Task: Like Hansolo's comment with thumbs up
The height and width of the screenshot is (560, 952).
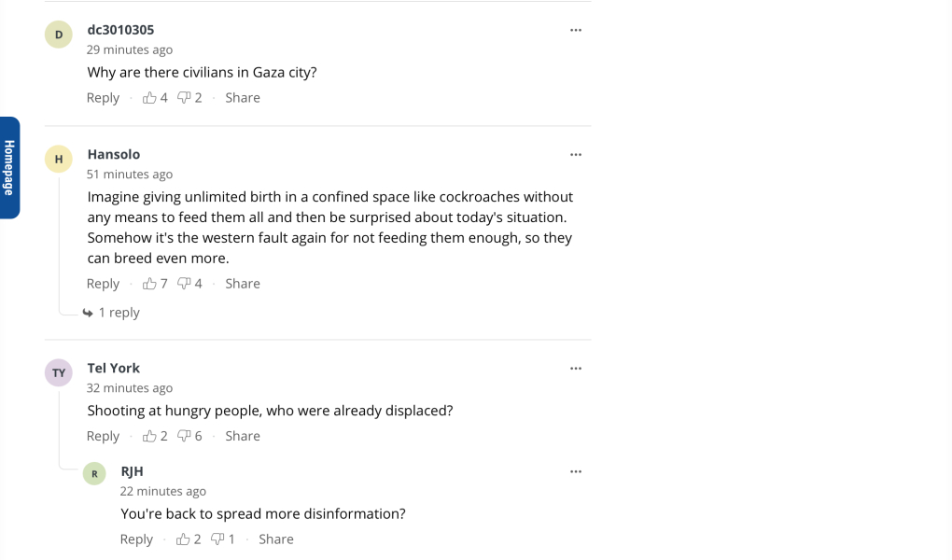Action: (x=149, y=284)
